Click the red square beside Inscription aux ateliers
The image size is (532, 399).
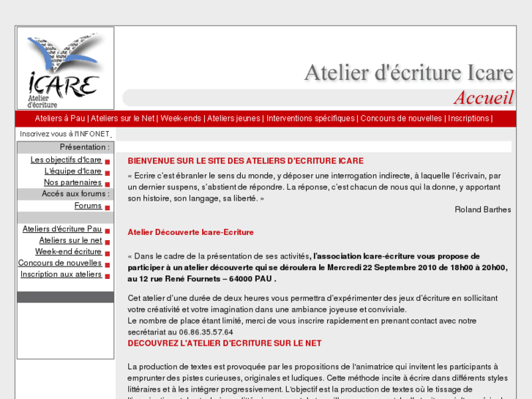pyautogui.click(x=108, y=277)
